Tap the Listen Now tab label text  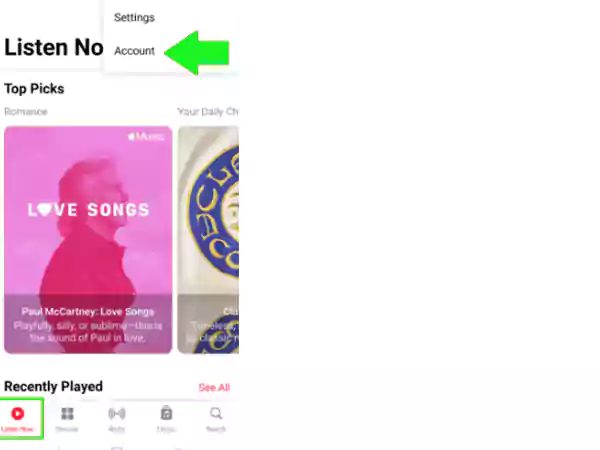pyautogui.click(x=17, y=429)
